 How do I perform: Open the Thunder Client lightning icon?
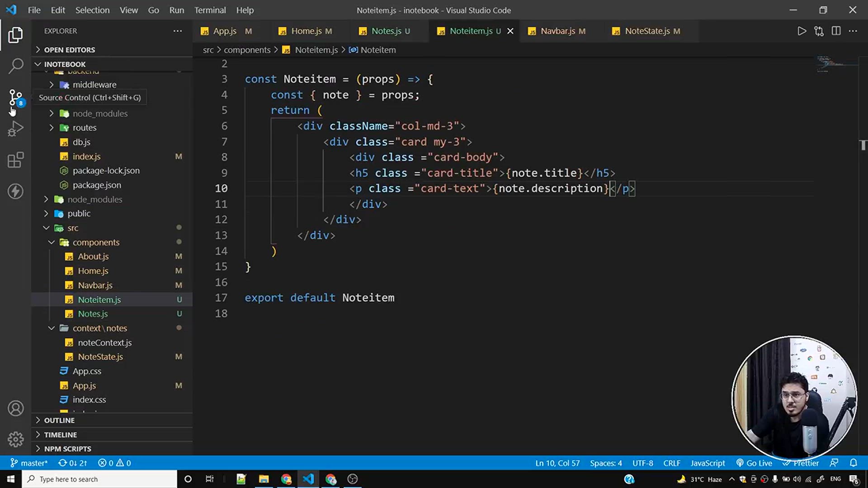[15, 191]
